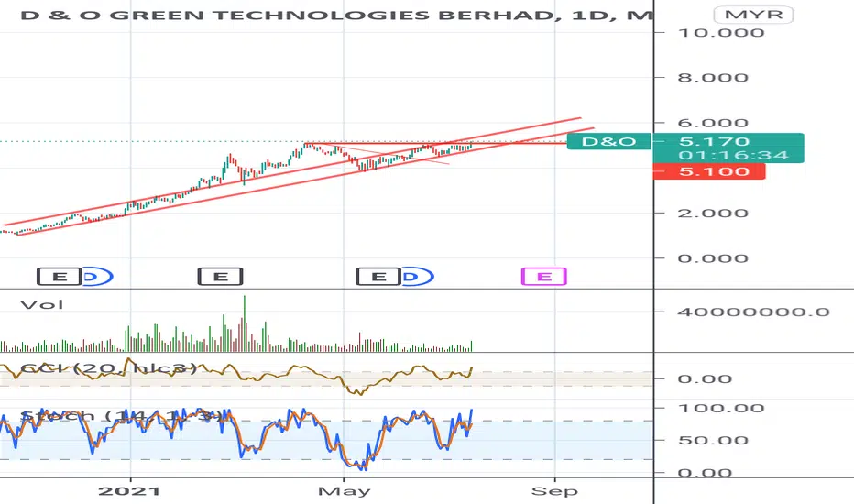Image resolution: width=854 pixels, height=504 pixels.
Task: Open the earnings E marker after May
Action: (378, 277)
